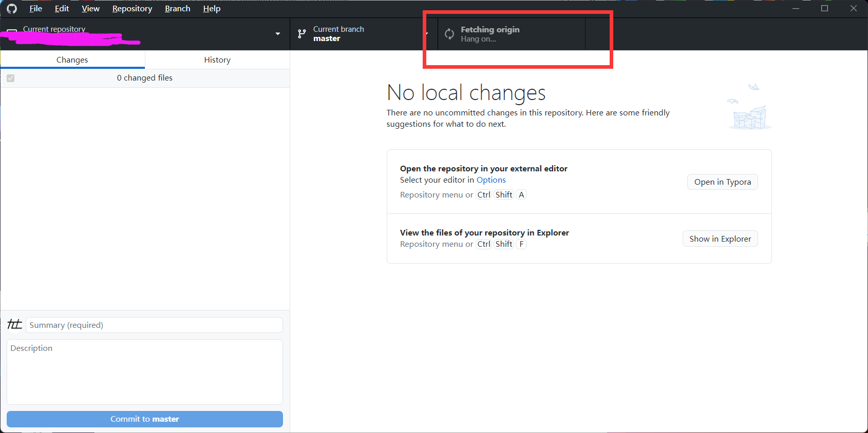Click the paper-planes illustration image
Viewport: 868px width, 433px height.
(749, 107)
